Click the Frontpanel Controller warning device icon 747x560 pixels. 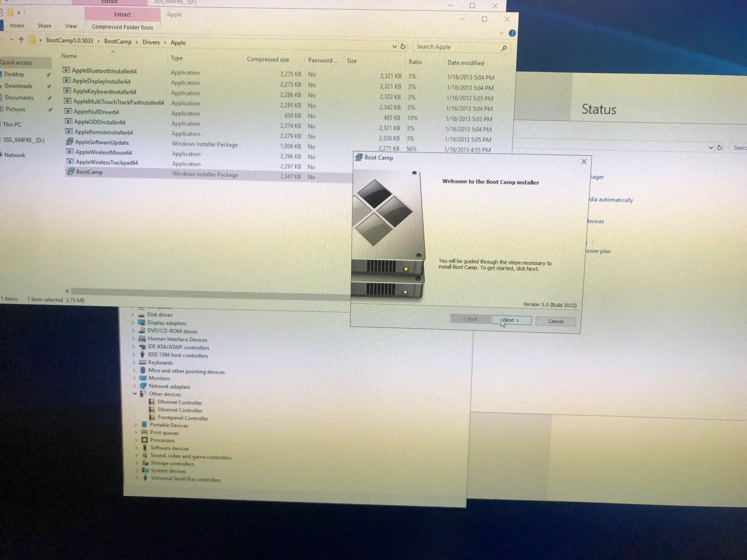coord(152,417)
